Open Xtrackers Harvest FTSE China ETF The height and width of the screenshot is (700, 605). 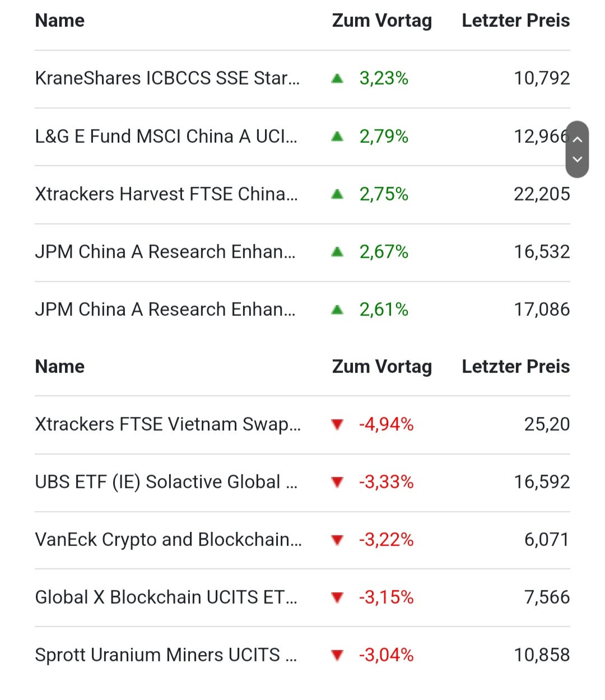pyautogui.click(x=166, y=194)
